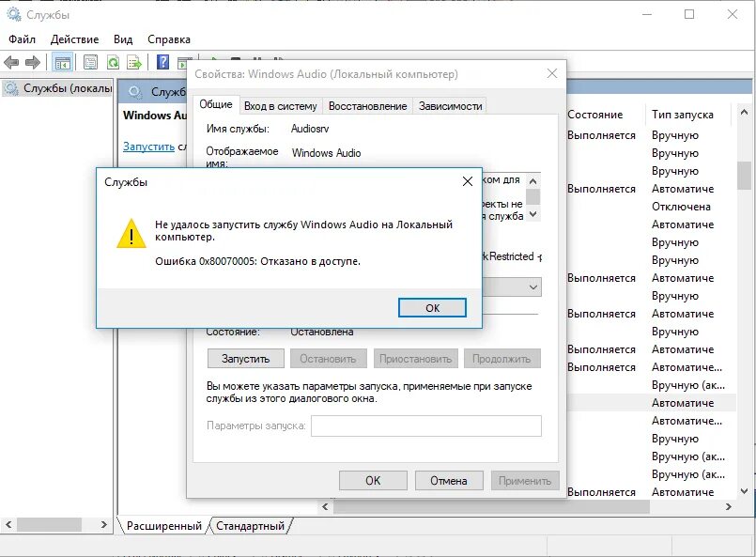Click the Windows Audio display name value

327,153
